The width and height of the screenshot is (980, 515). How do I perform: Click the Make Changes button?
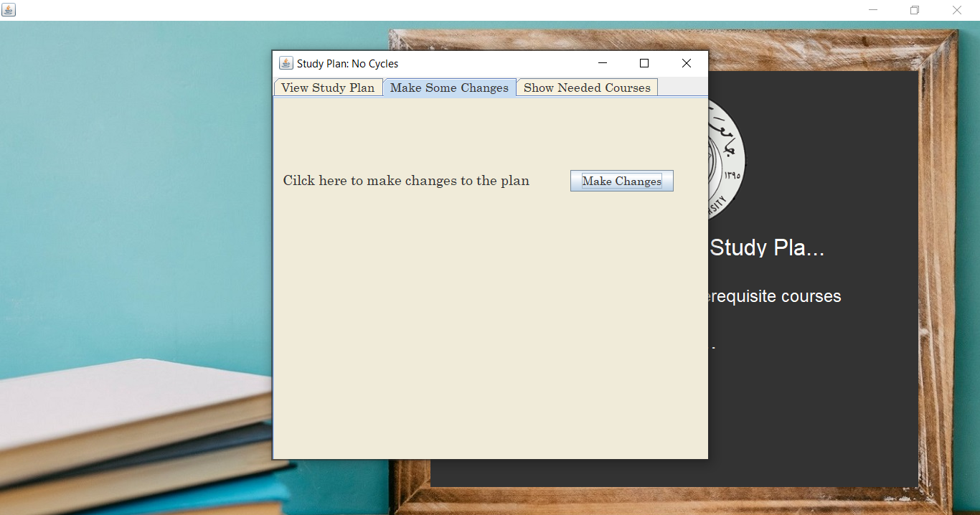[622, 181]
